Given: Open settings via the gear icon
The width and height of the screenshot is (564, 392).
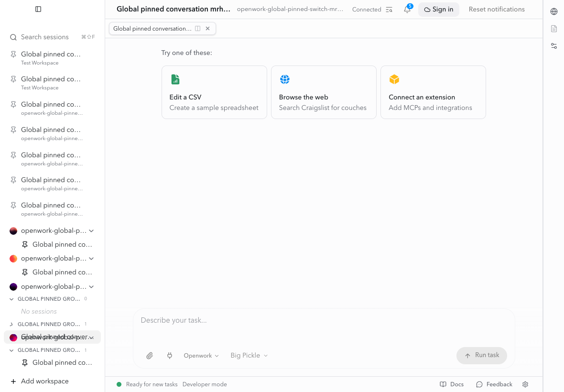Looking at the screenshot, I should coord(525,384).
